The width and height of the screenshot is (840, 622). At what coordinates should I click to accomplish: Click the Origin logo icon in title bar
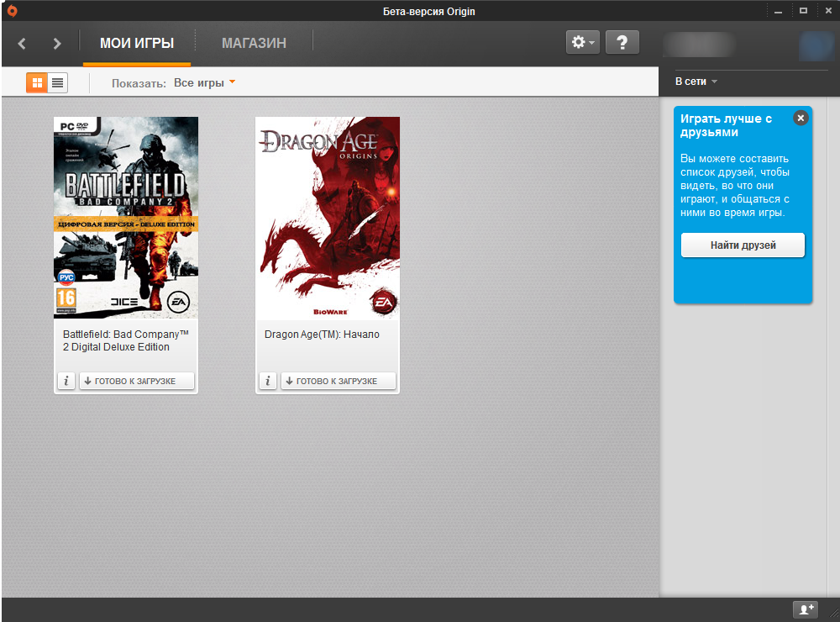12,11
